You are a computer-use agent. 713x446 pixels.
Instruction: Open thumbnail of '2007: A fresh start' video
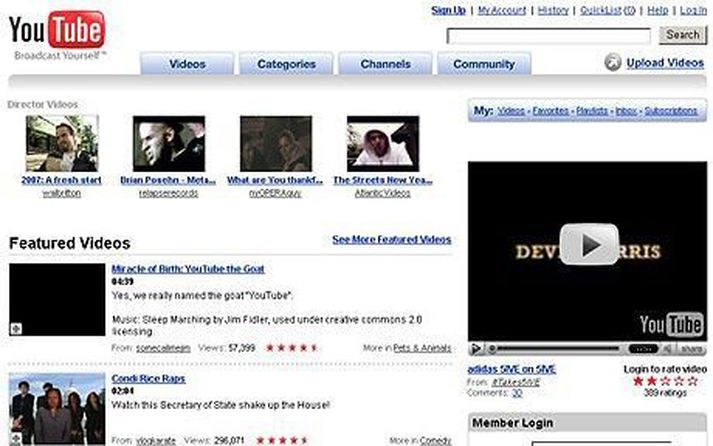tap(62, 144)
